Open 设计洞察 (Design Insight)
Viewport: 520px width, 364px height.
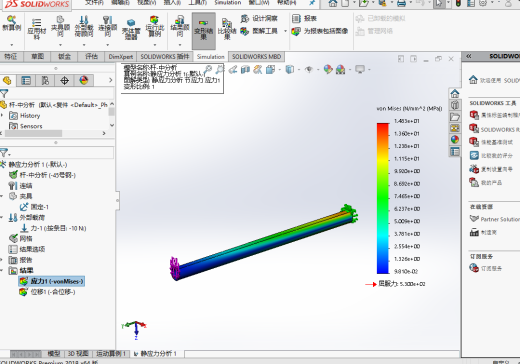pyautogui.click(x=259, y=18)
